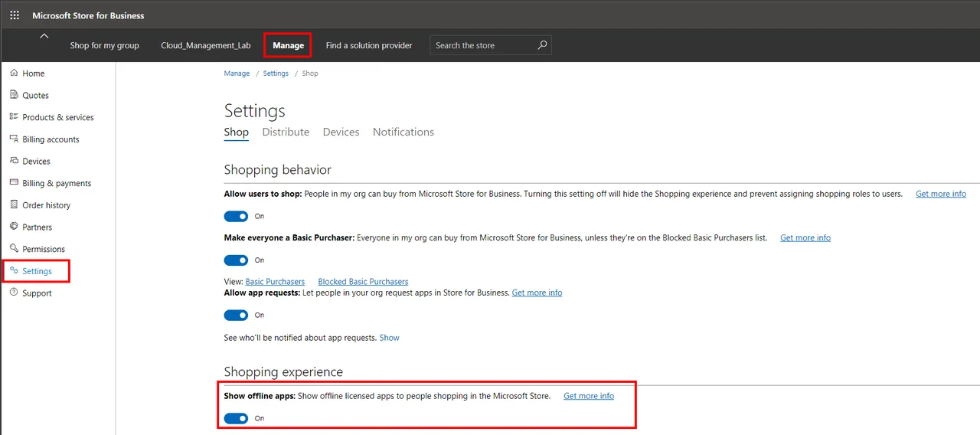Viewport: 980px width, 435px height.
Task: Click the Quotes icon in sidebar
Action: 14,95
